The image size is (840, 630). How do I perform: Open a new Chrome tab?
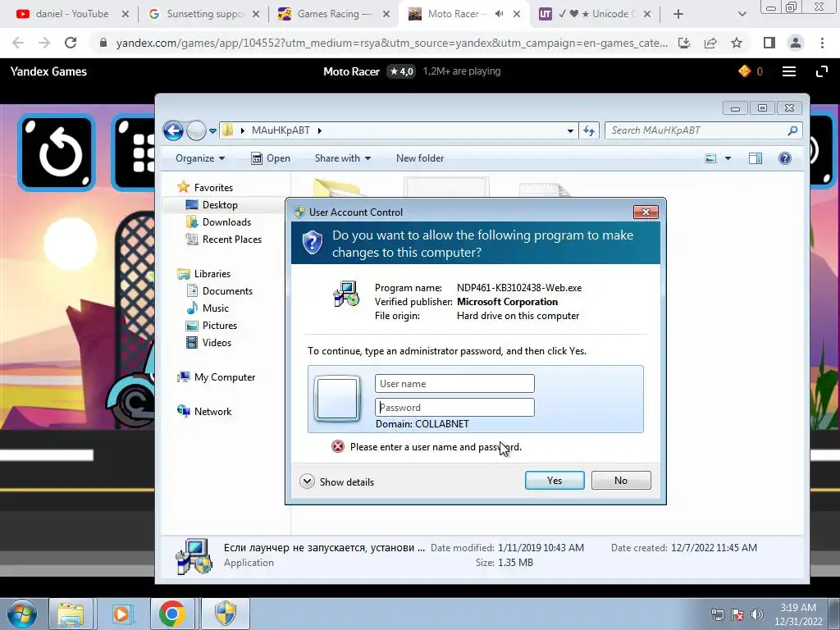coord(678,14)
